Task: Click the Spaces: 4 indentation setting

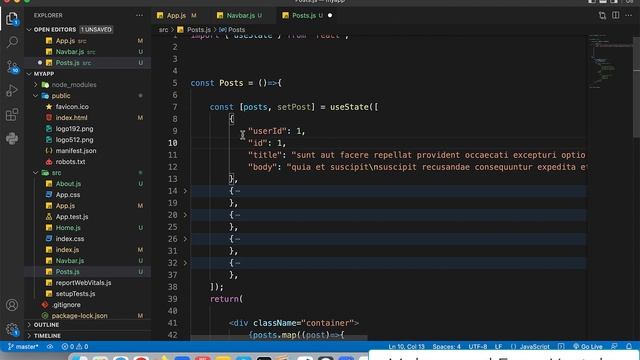Action: coord(447,347)
